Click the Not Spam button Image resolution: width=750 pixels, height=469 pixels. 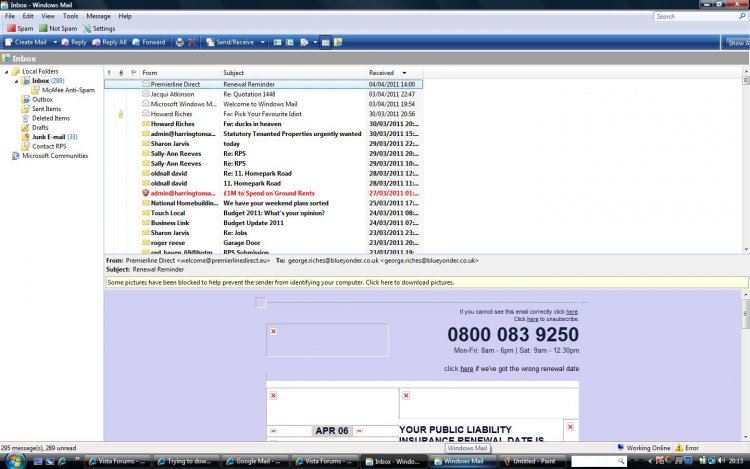pyautogui.click(x=58, y=29)
